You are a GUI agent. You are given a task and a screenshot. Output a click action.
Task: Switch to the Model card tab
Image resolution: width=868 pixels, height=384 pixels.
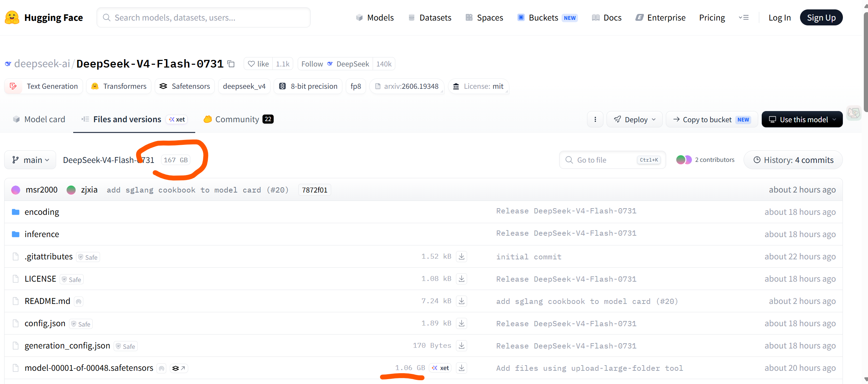tap(39, 119)
